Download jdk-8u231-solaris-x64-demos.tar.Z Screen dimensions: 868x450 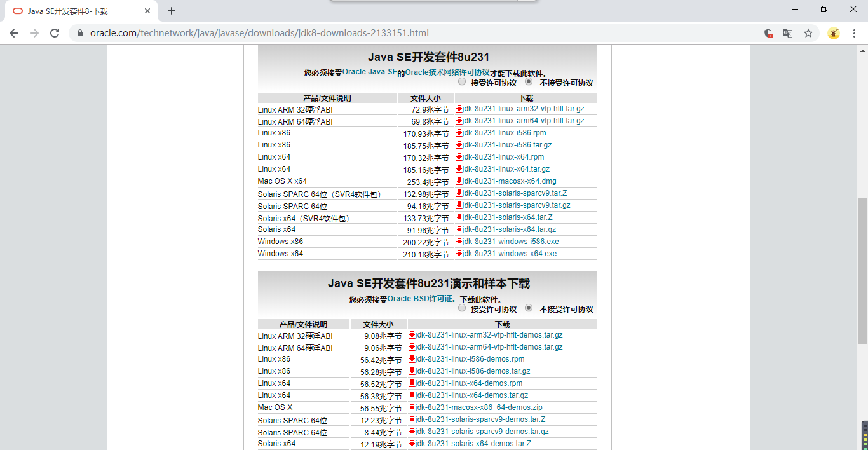[x=473, y=444]
